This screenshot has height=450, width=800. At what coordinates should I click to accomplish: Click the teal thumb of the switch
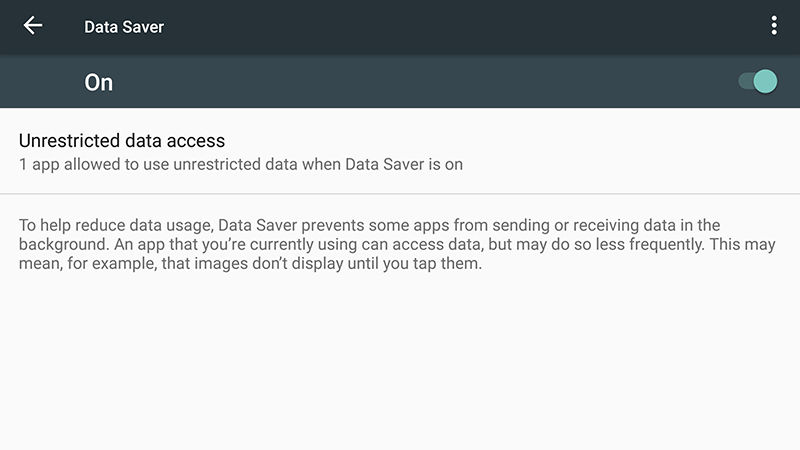coord(765,81)
